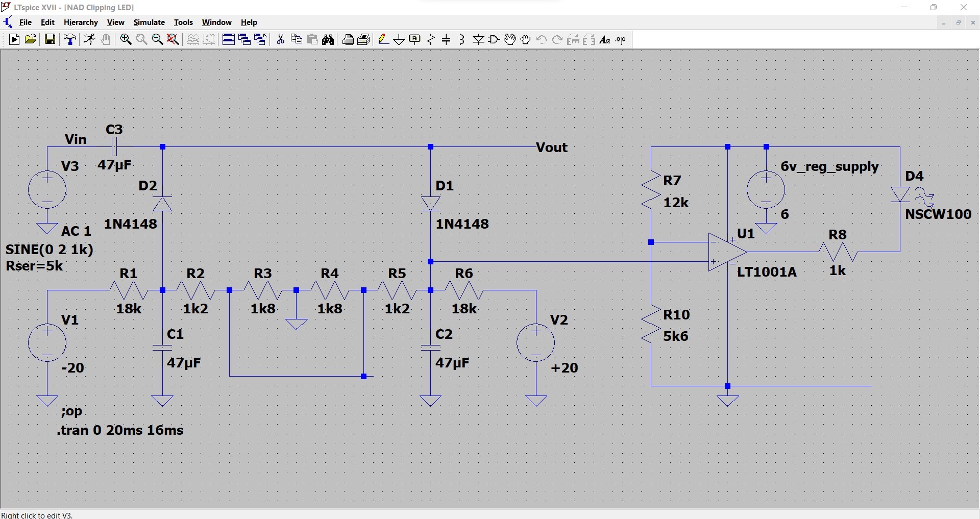Select the SPICE directive '.op' tool
Image resolution: width=980 pixels, height=519 pixels.
click(621, 40)
